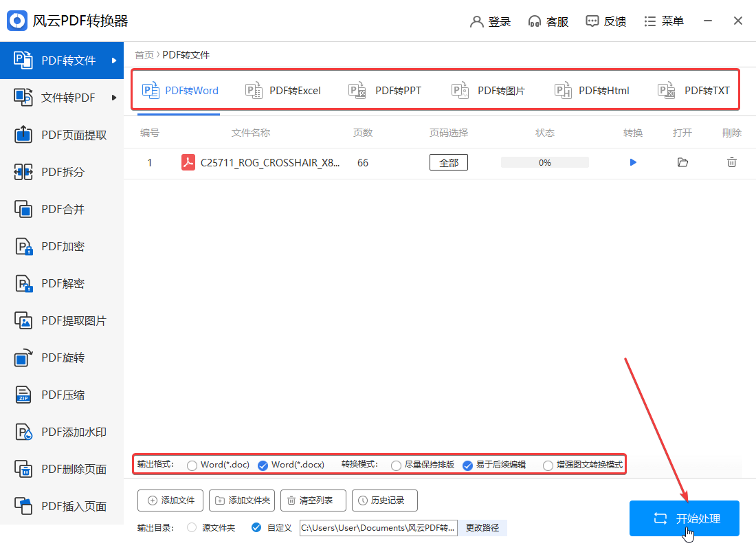Screen dimensions: 756x550
Task: Open the 全部 page range selector
Action: [449, 162]
